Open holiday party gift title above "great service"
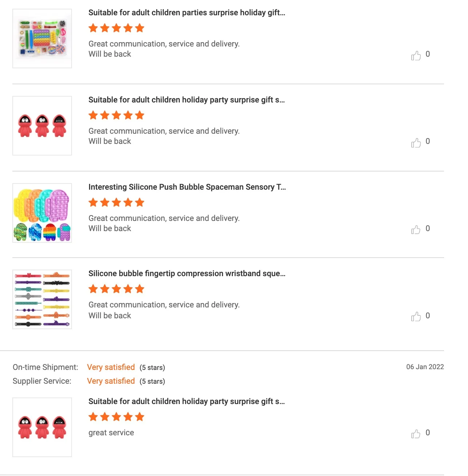The width and height of the screenshot is (468, 476). [x=186, y=402]
